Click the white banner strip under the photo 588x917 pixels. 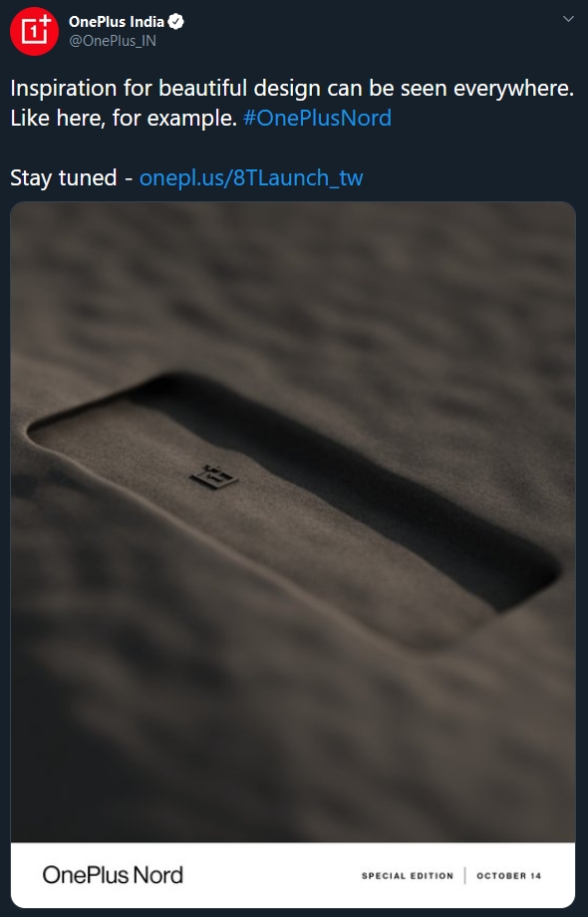click(x=293, y=875)
